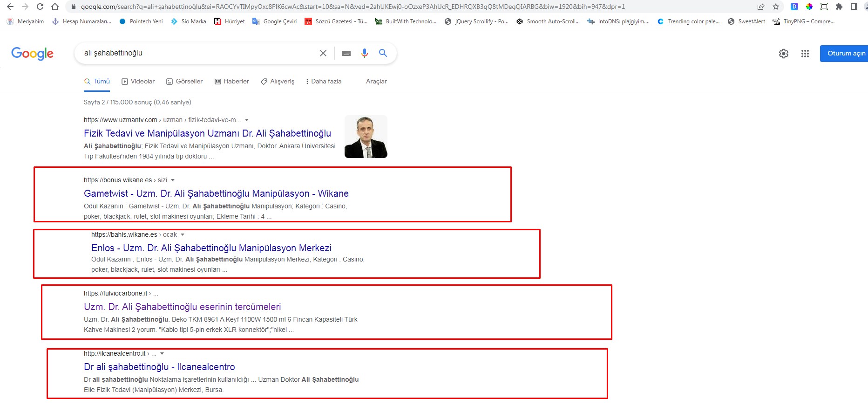The width and height of the screenshot is (868, 406).
Task: Open browser extensions puzzle icon
Action: [x=839, y=7]
